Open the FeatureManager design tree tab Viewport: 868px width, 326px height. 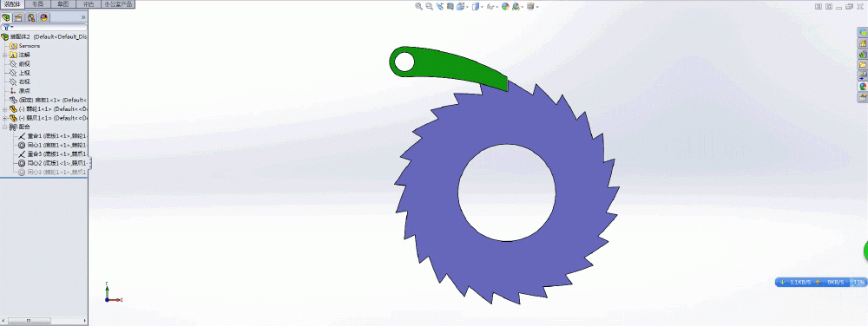(7, 17)
